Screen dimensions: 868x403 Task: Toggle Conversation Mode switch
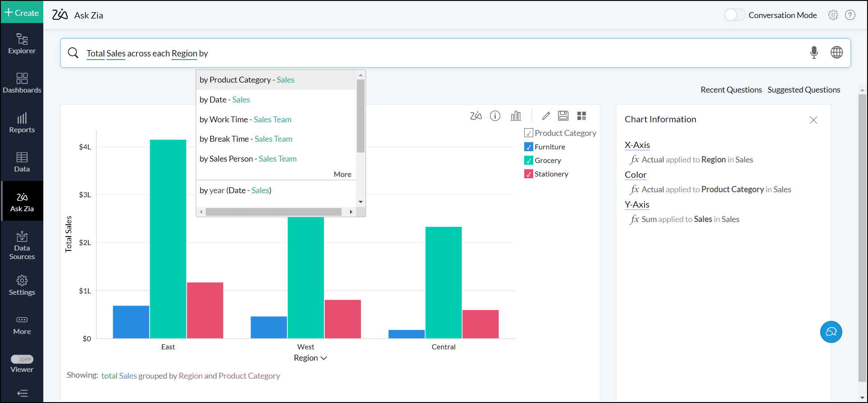click(734, 15)
